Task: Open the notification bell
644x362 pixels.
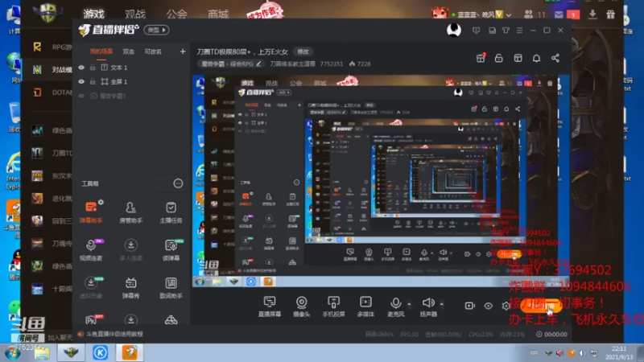Action: pos(536,58)
